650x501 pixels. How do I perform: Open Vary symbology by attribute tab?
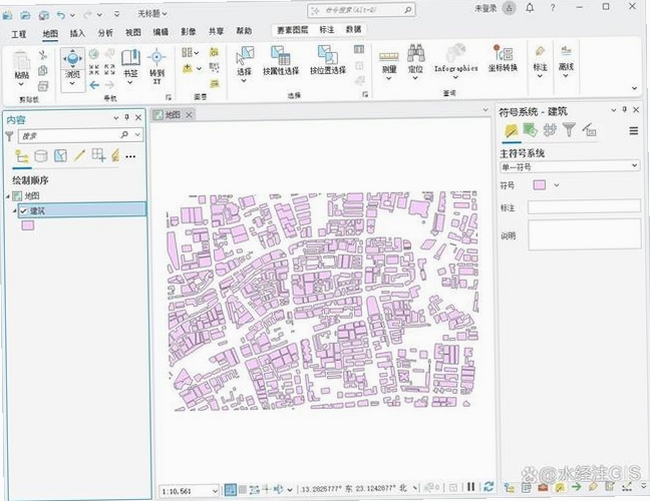[530, 130]
